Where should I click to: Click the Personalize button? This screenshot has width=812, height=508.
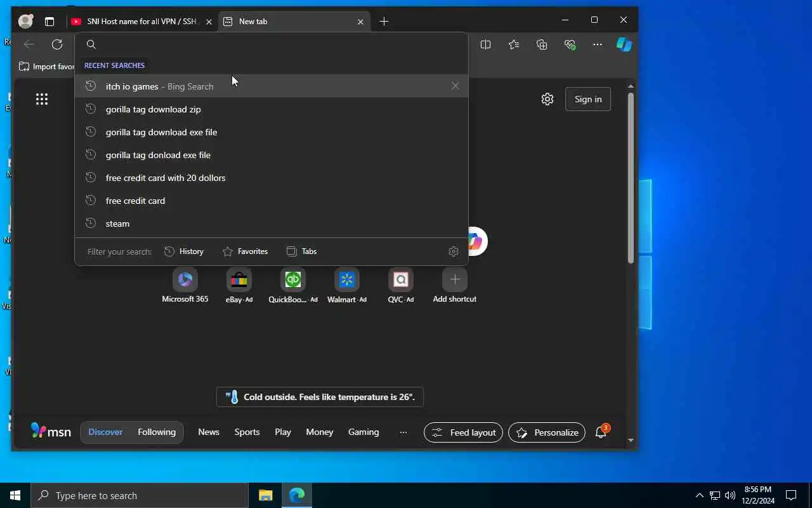(547, 432)
